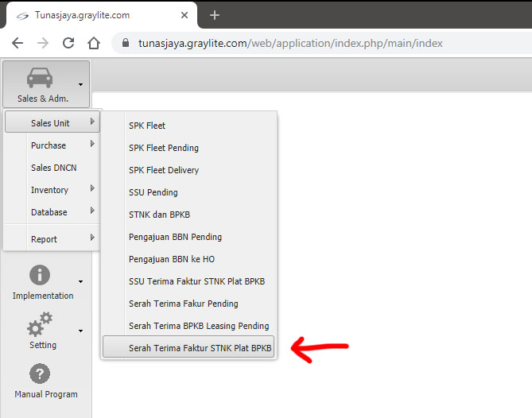The width and height of the screenshot is (532, 418).
Task: Open the Implementation info icon
Action: (x=40, y=276)
